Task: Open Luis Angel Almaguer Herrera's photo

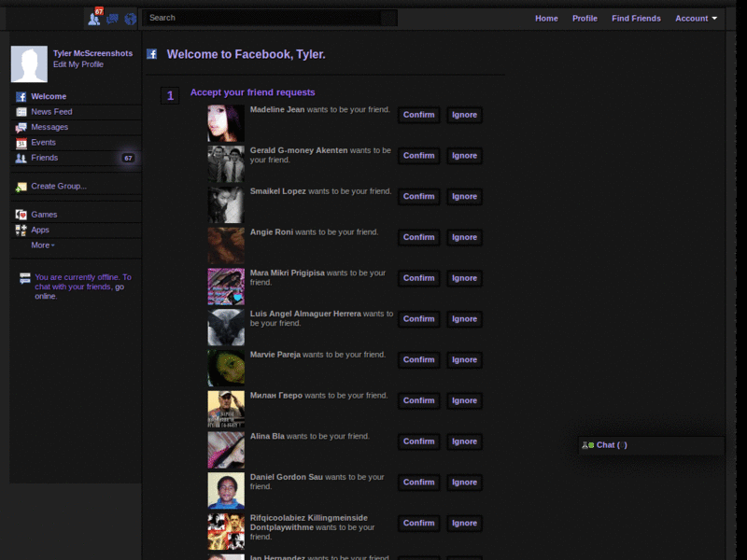Action: coord(226,328)
